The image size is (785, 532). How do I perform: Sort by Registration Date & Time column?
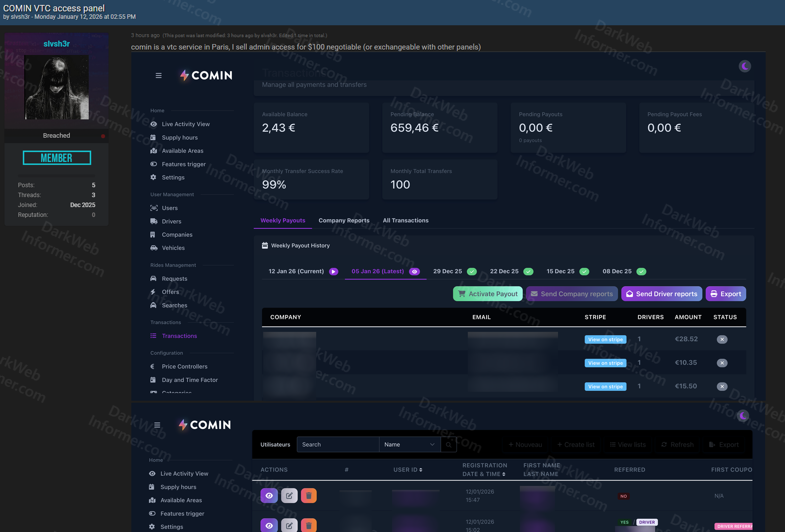pyautogui.click(x=484, y=470)
